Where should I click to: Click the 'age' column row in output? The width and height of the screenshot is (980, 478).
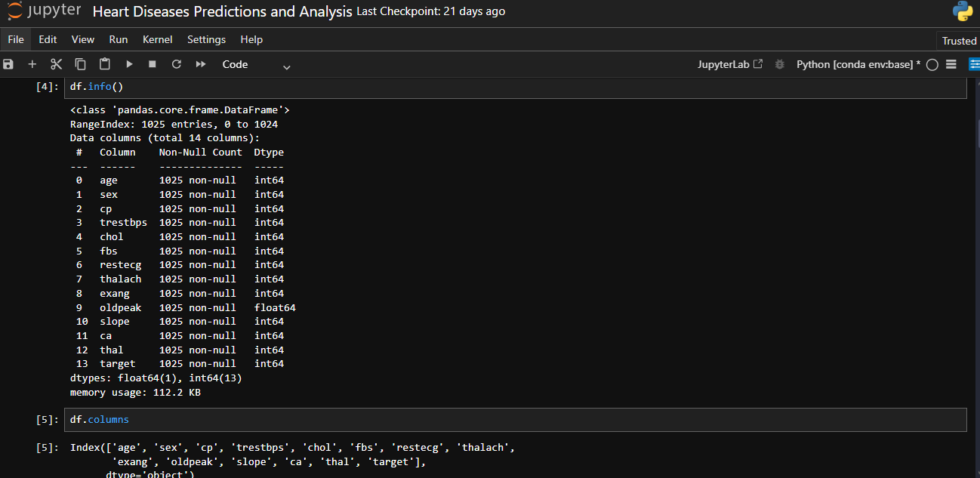click(180, 180)
